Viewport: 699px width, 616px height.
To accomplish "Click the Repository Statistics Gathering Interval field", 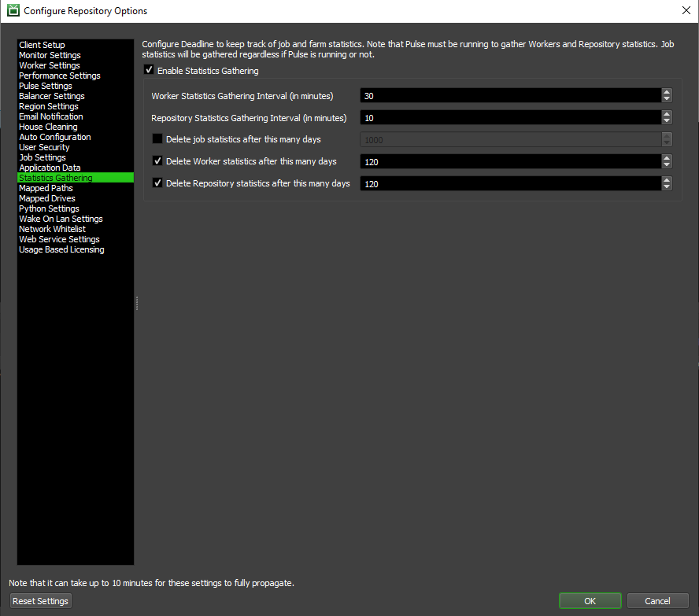I will click(511, 117).
